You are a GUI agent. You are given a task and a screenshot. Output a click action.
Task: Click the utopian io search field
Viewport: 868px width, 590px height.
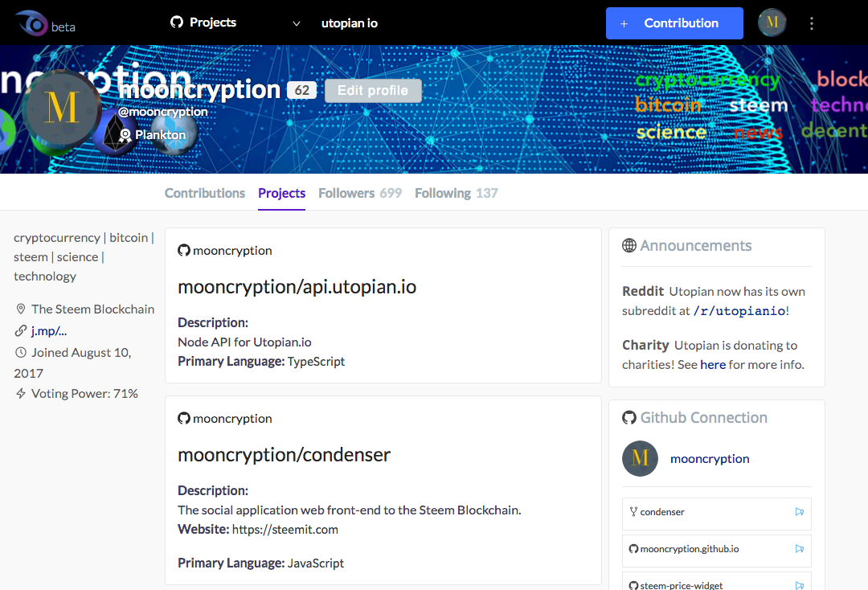coord(350,23)
